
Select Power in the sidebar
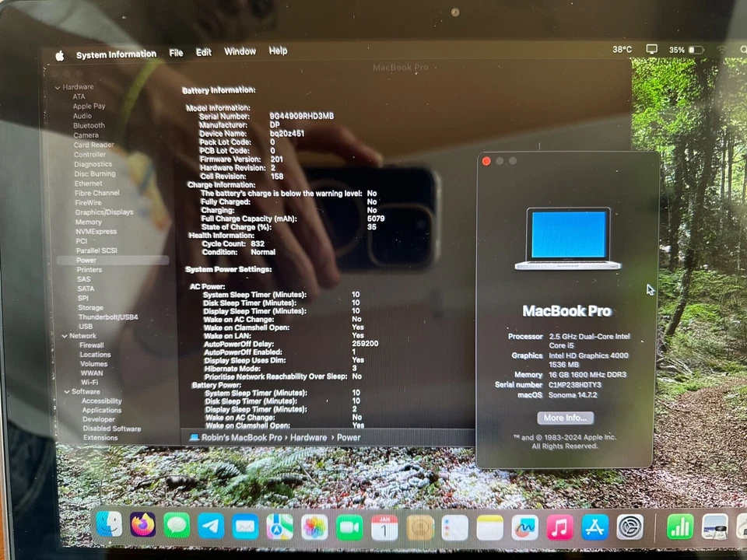coord(113,261)
